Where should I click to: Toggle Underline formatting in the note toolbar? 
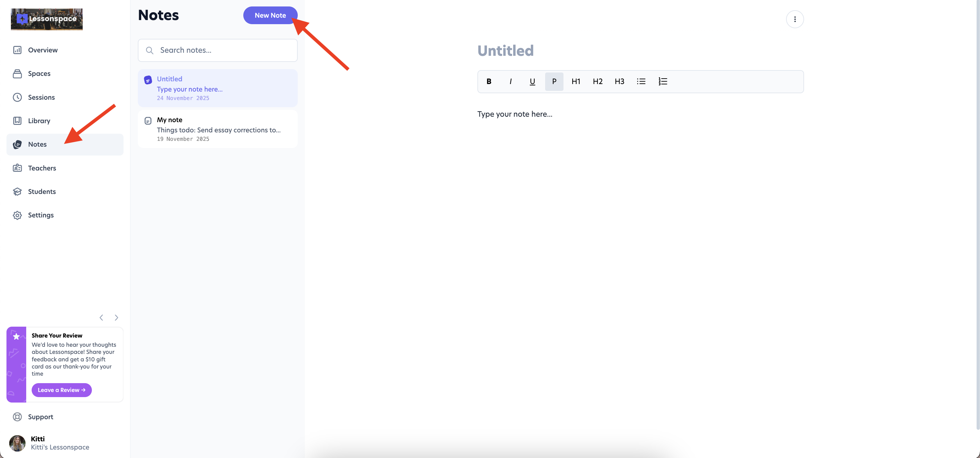[x=532, y=81]
